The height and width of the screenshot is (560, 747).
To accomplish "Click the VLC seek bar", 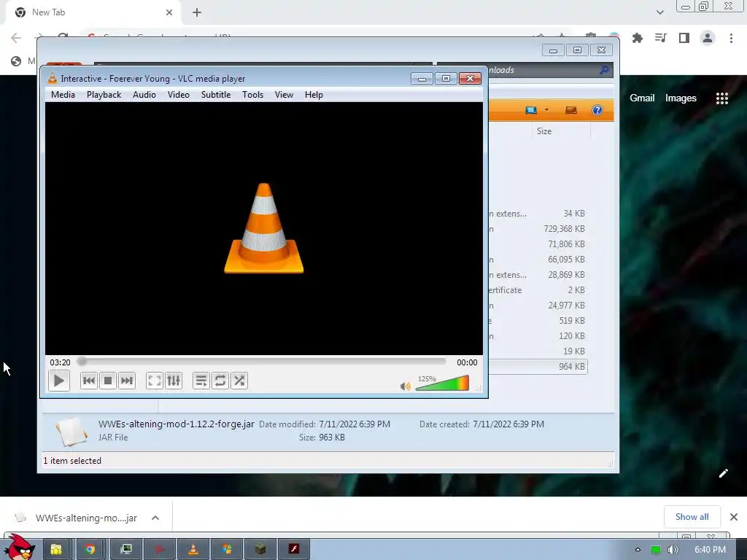I will pyautogui.click(x=261, y=362).
